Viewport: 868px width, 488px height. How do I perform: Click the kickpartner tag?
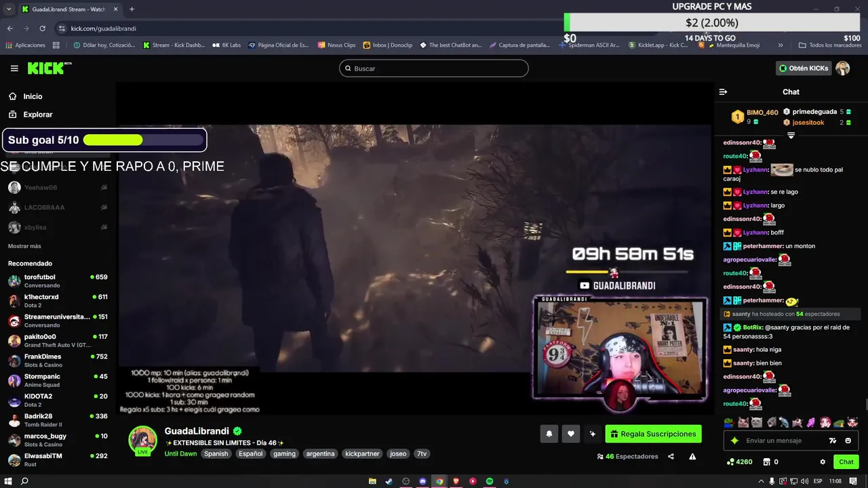(x=362, y=453)
